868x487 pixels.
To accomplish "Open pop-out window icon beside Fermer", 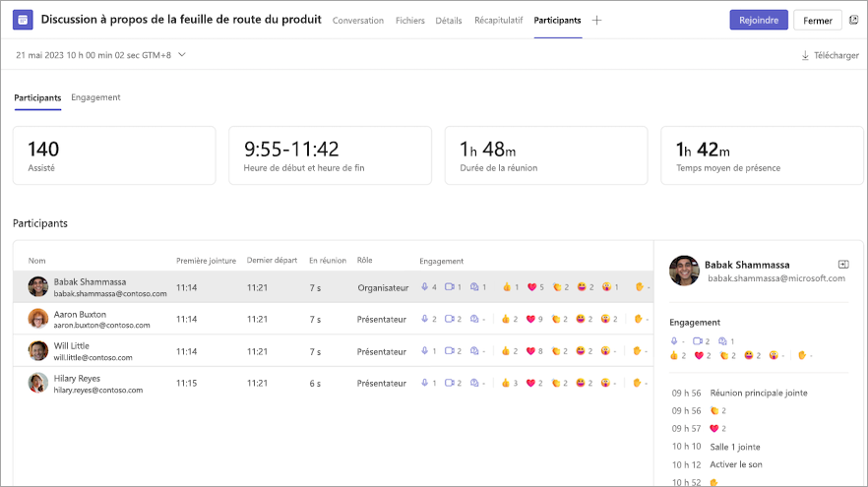I will point(854,20).
